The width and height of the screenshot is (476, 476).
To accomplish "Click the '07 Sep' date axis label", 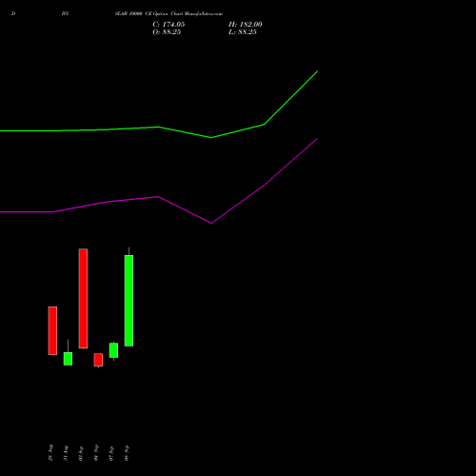I will (x=111, y=453).
